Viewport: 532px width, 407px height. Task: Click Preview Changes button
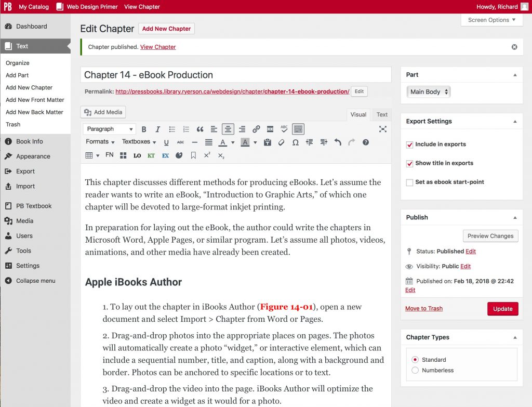490,237
